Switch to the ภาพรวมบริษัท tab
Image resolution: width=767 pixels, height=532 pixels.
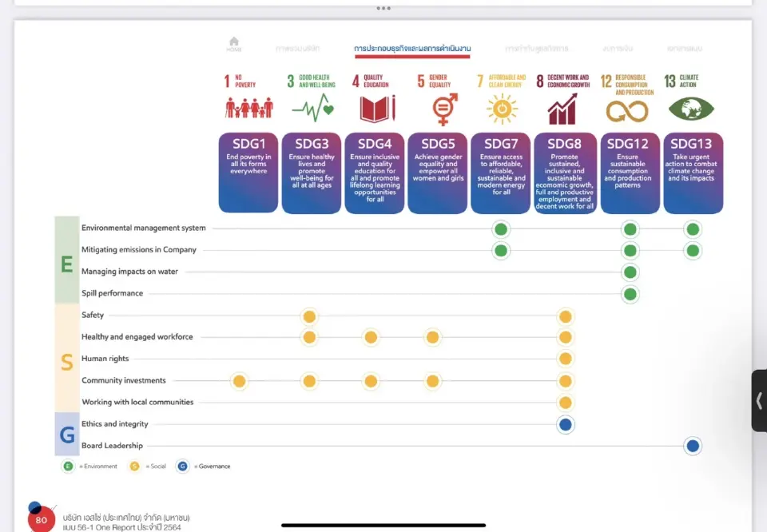click(x=297, y=49)
